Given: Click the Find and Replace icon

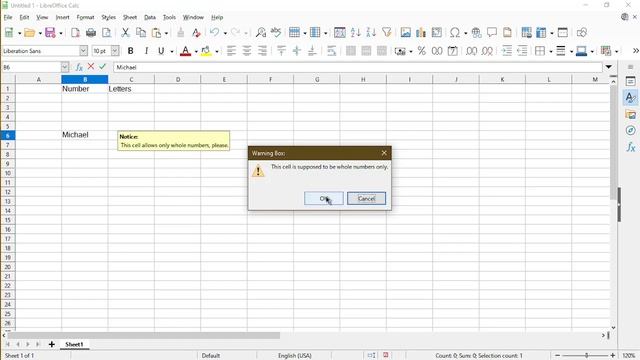Looking at the screenshot, I should pyautogui.click(x=261, y=33).
